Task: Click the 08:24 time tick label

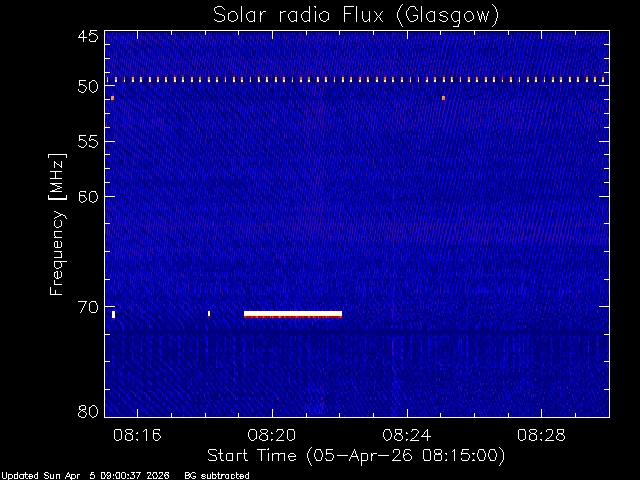Action: click(x=407, y=435)
